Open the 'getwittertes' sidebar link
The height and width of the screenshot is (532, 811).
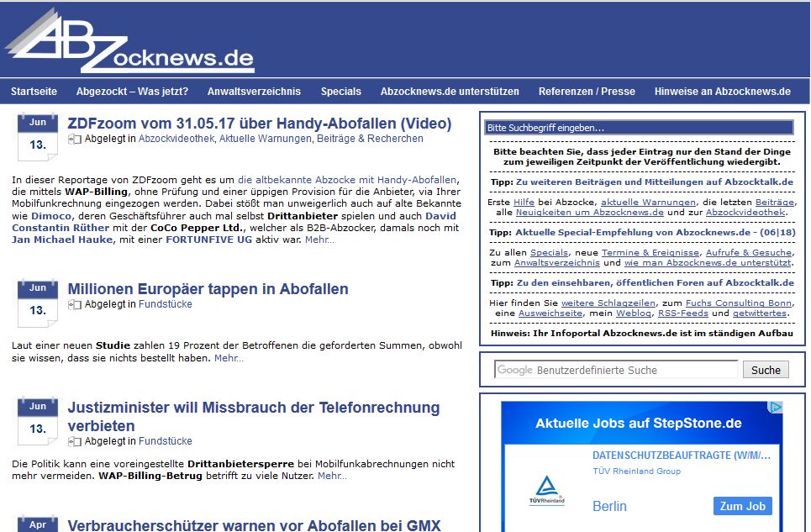[759, 313]
